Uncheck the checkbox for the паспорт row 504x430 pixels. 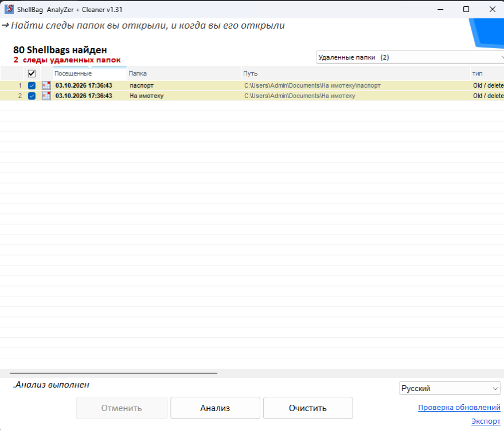[x=32, y=85]
